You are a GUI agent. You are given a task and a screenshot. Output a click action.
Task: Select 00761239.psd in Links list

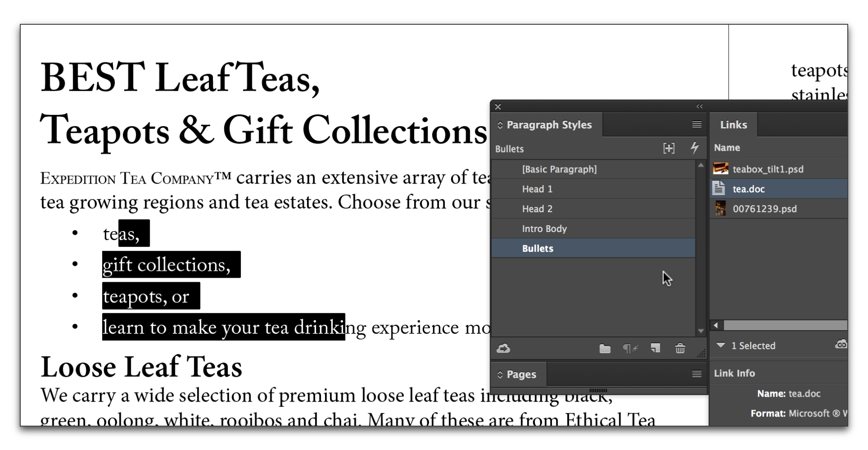click(779, 208)
